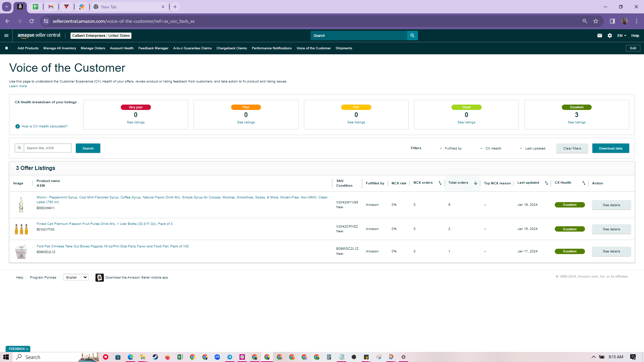Image resolution: width=644 pixels, height=362 pixels.
Task: Click the bookmark icon in favorites bar
Action: (6, 48)
